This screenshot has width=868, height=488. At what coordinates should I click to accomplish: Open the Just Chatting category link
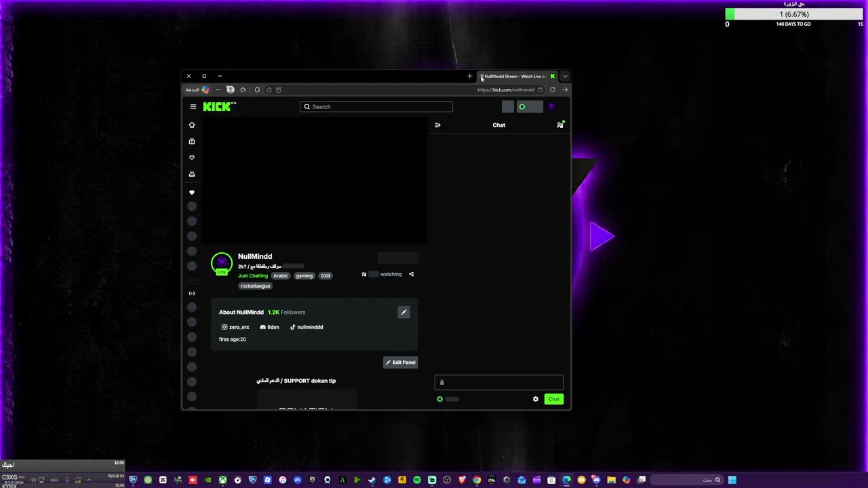click(x=253, y=276)
